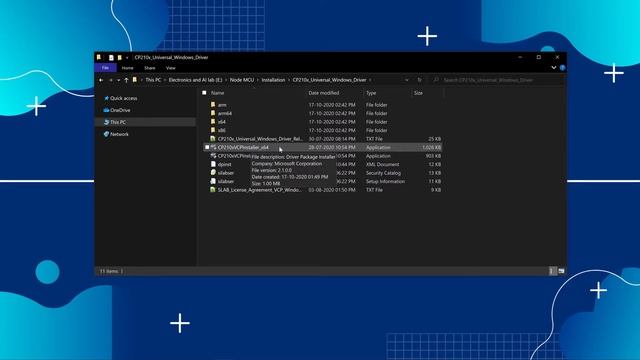
Task: Open the recent locations dropdown beside Forward
Action: point(118,80)
